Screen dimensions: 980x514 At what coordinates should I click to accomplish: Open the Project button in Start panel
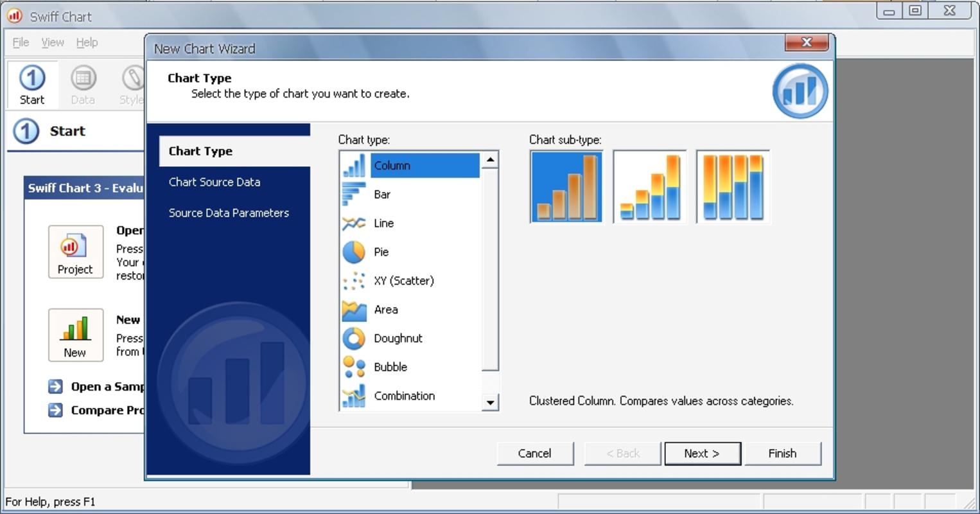click(76, 252)
